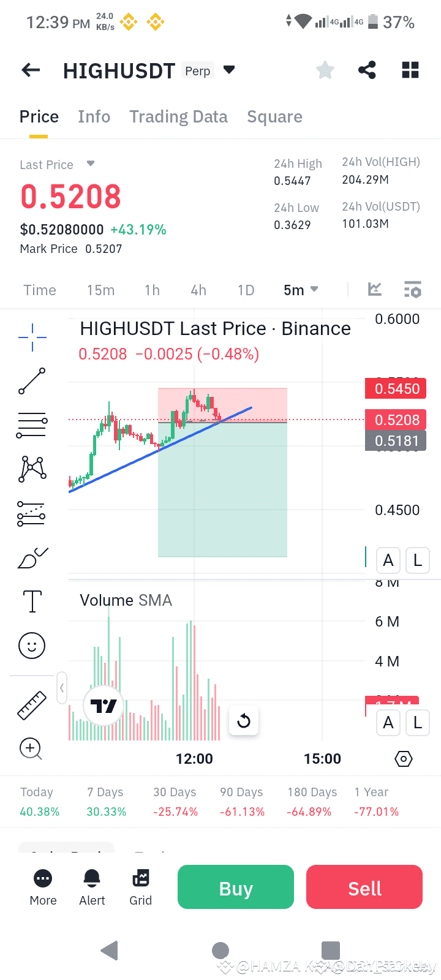Expand the HIGHUSDT pair selector arrow
This screenshot has width=441, height=980.
point(229,70)
